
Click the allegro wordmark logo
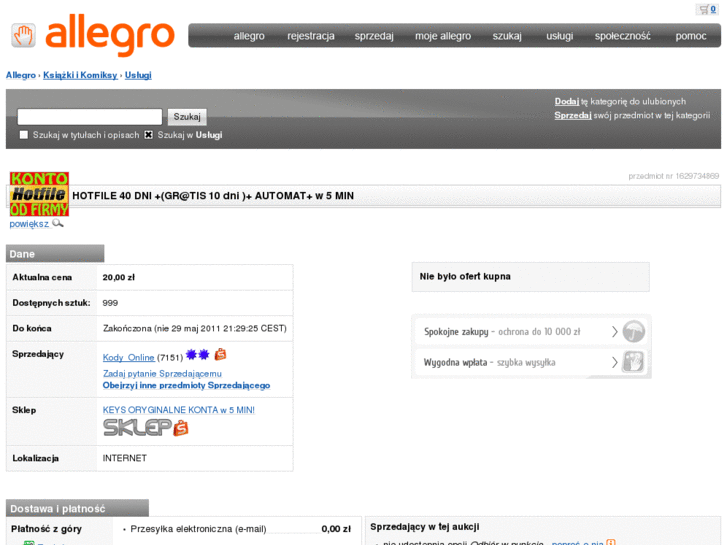tap(110, 35)
